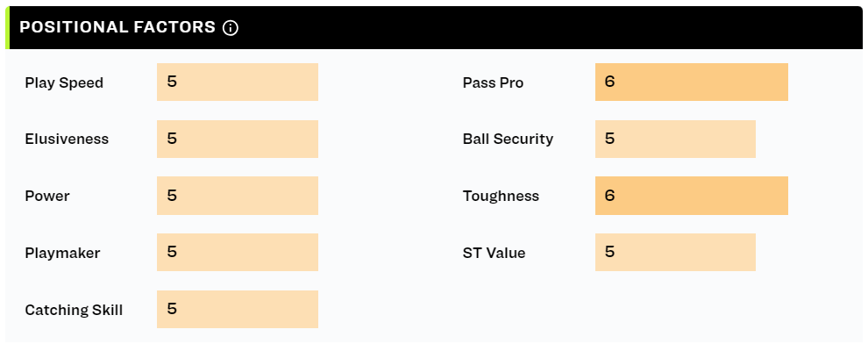Select the Ball Security rating bar
Image resolution: width=868 pixels, height=351 pixels.
(x=675, y=139)
